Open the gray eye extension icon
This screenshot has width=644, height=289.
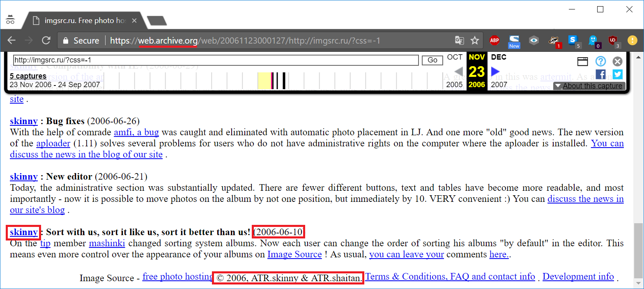pos(534,40)
